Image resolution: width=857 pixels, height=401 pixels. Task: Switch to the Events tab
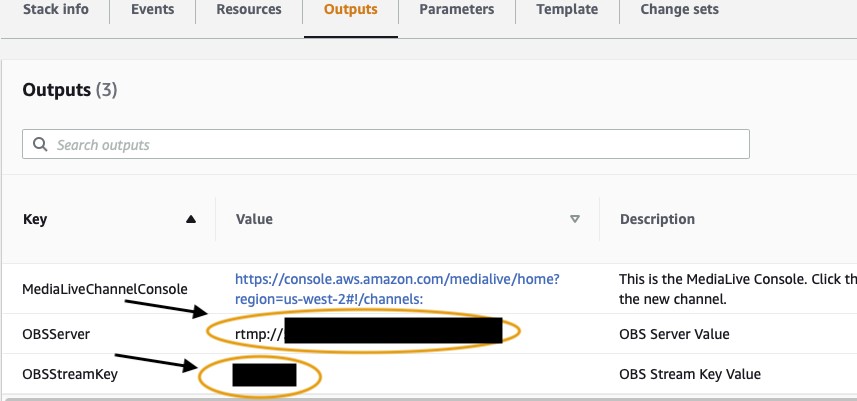(152, 9)
